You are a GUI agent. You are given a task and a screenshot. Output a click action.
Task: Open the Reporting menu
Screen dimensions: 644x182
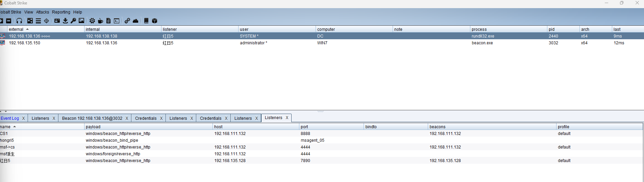pos(61,12)
